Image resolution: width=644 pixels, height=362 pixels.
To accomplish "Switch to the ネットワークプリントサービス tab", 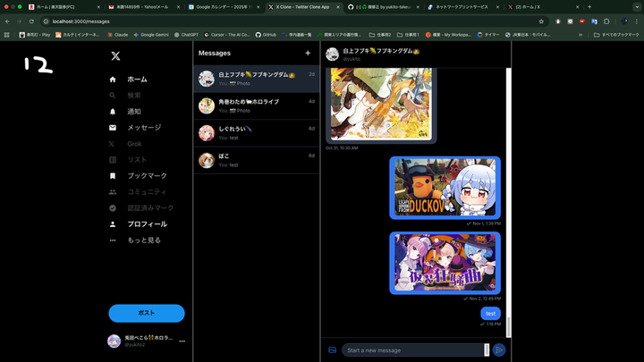I will [462, 7].
